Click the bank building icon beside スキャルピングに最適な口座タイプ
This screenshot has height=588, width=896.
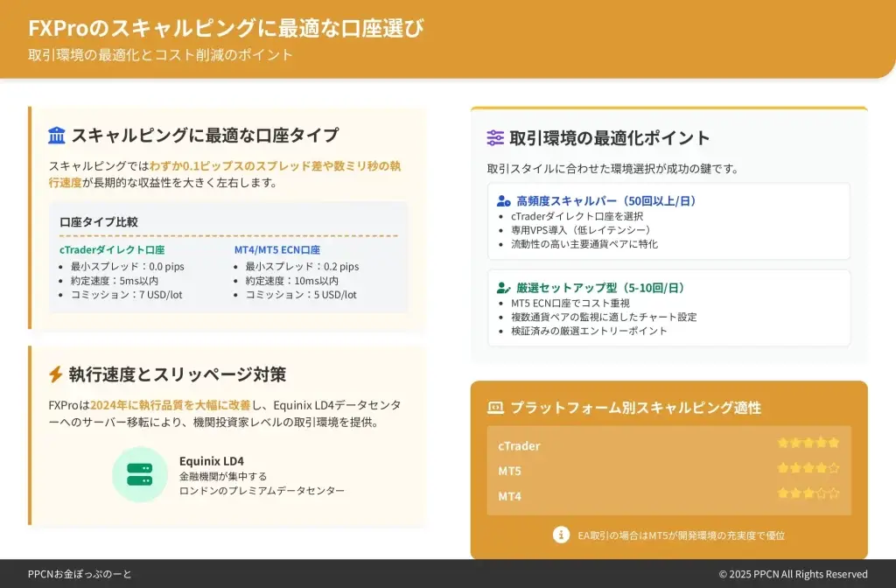coord(57,136)
